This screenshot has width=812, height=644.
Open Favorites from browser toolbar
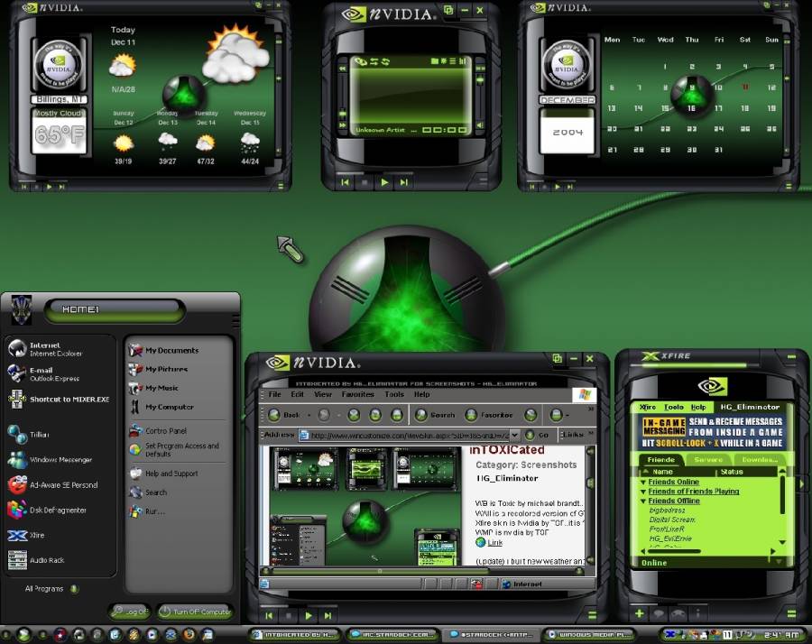tap(489, 415)
